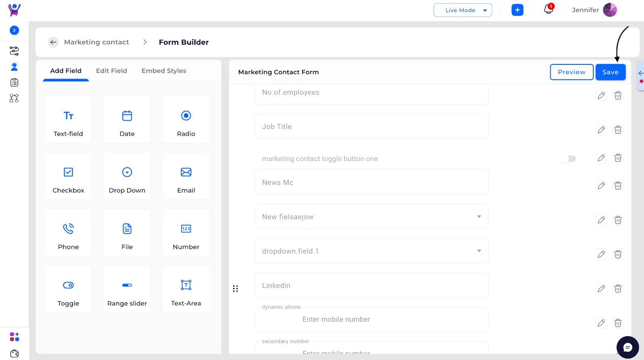This screenshot has width=644, height=360.
Task: Open the add apps sidebar icon
Action: point(14,337)
